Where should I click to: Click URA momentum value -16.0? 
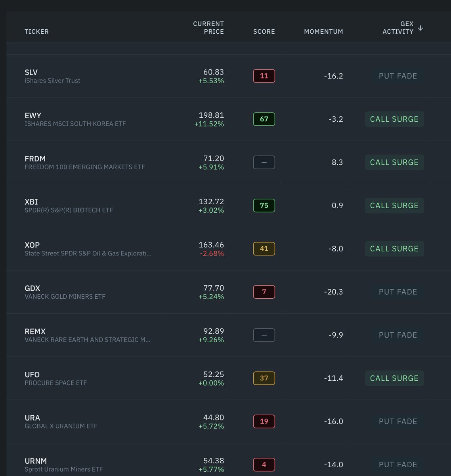coord(333,422)
